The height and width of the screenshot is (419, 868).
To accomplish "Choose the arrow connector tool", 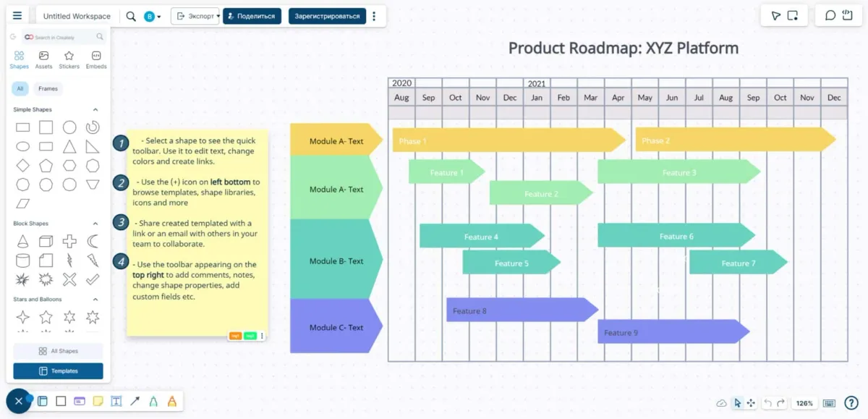I will pyautogui.click(x=135, y=401).
